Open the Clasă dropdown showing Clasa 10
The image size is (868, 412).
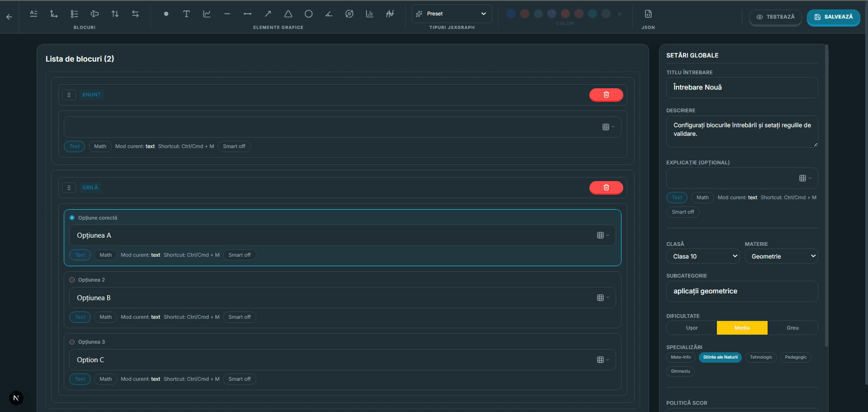[x=703, y=256]
